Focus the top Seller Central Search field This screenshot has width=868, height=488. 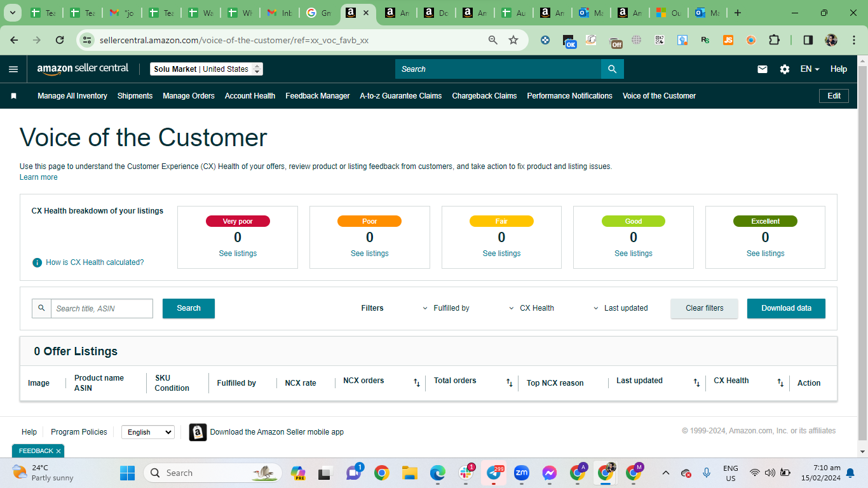tap(498, 69)
